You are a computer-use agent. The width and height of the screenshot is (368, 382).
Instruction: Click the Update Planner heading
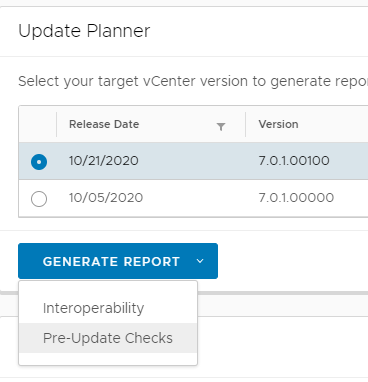pyautogui.click(x=84, y=31)
